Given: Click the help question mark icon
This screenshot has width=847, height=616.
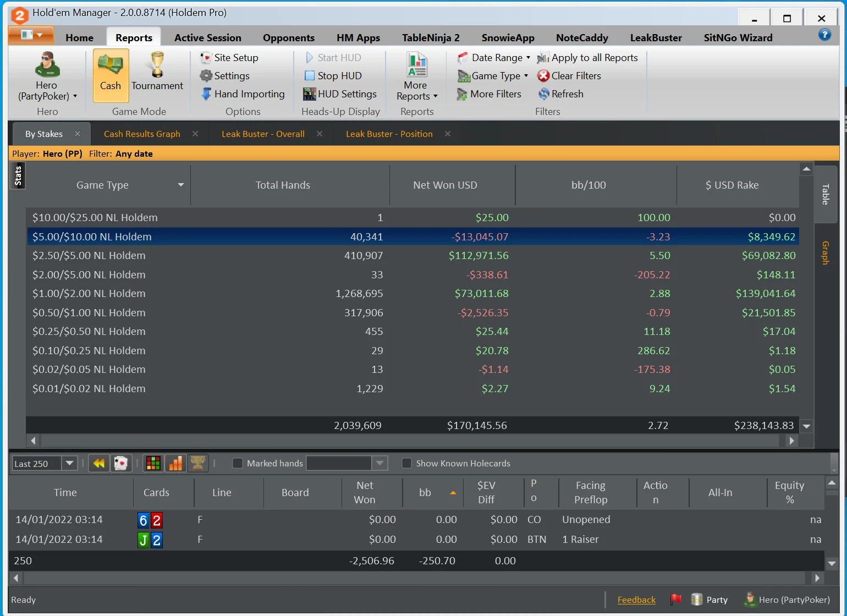Looking at the screenshot, I should click(x=824, y=35).
